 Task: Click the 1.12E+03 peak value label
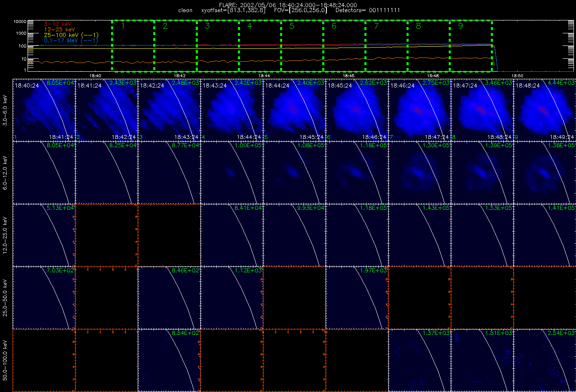click(x=248, y=270)
